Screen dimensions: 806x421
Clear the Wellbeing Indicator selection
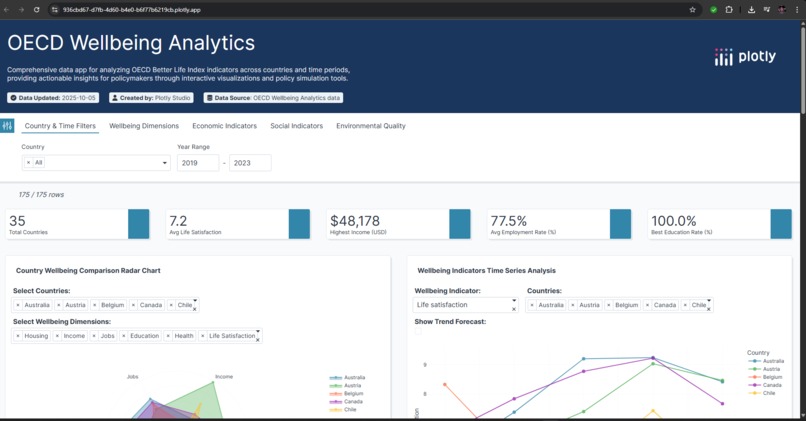point(514,309)
